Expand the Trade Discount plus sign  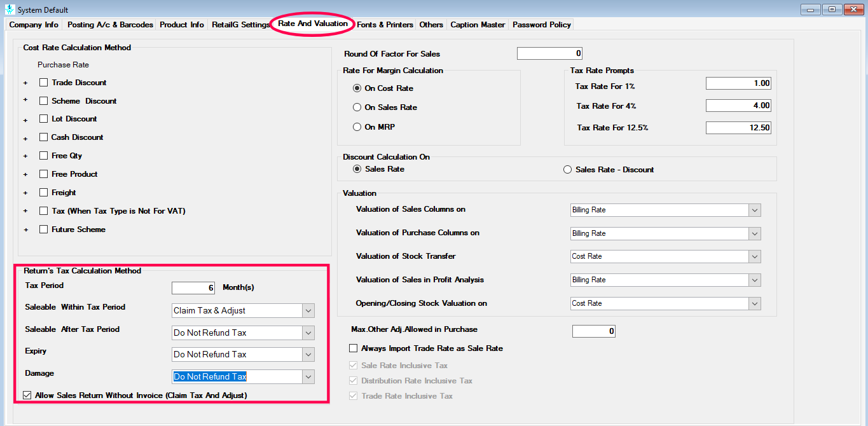26,83
